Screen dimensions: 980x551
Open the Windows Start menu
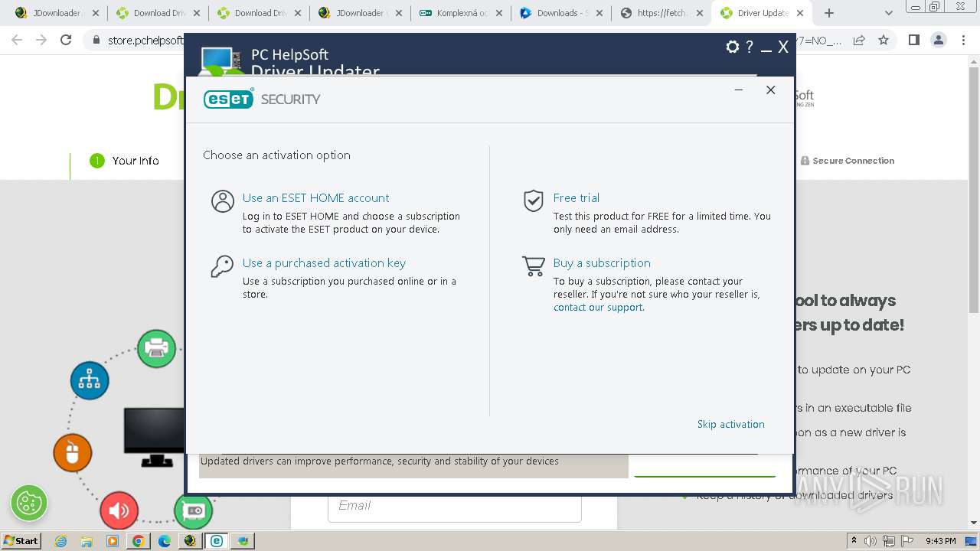click(21, 541)
